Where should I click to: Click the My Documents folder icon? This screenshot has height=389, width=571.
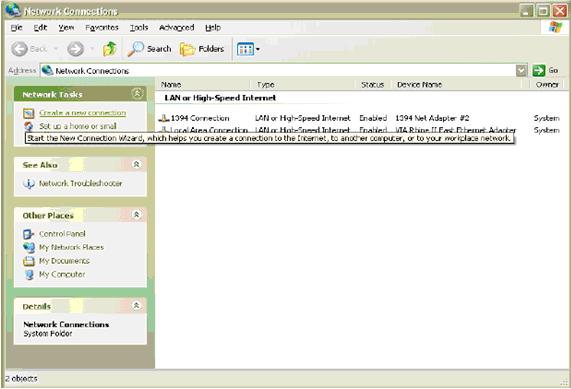tap(29, 261)
